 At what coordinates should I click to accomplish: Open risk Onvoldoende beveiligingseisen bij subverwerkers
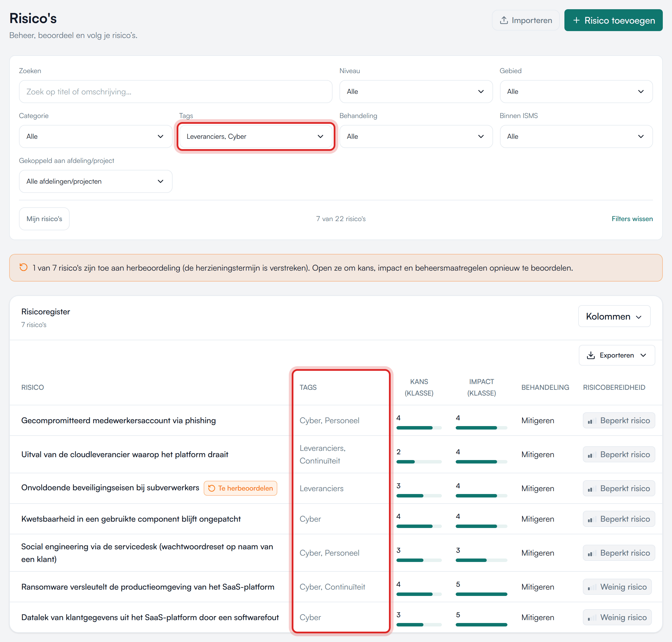[110, 487]
